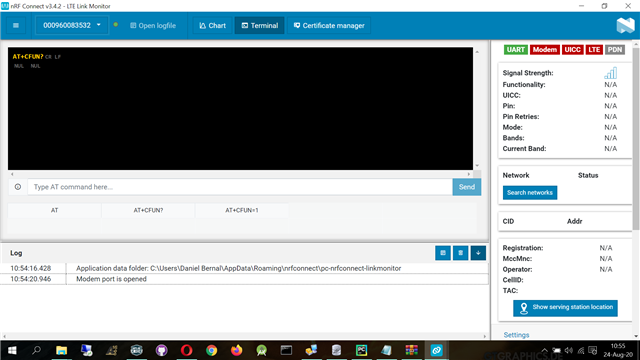Open File Explorer from the taskbar
This screenshot has height=360, width=640.
(x=62, y=350)
